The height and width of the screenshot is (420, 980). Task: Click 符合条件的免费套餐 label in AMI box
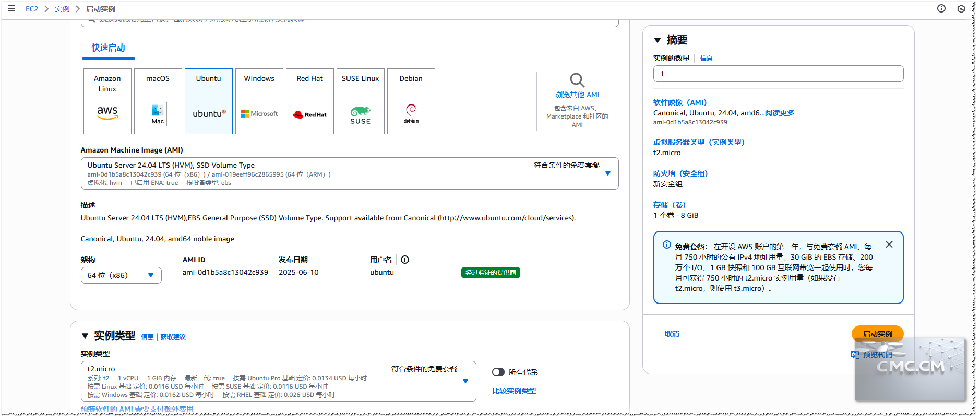[x=567, y=165]
